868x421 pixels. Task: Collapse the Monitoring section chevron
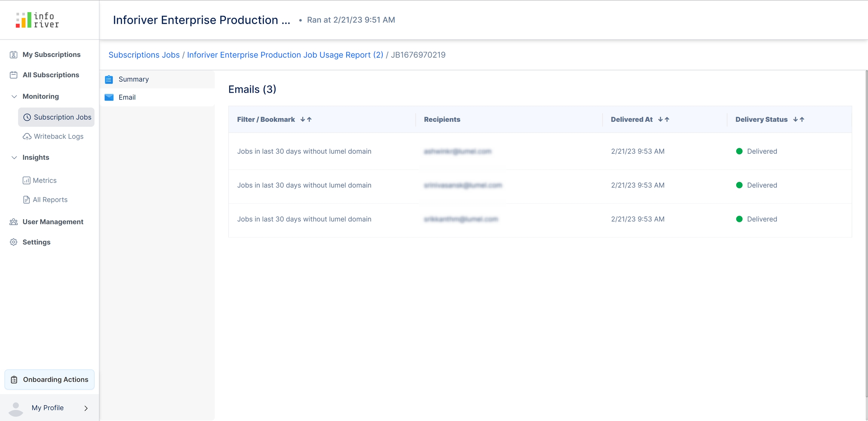tap(14, 96)
